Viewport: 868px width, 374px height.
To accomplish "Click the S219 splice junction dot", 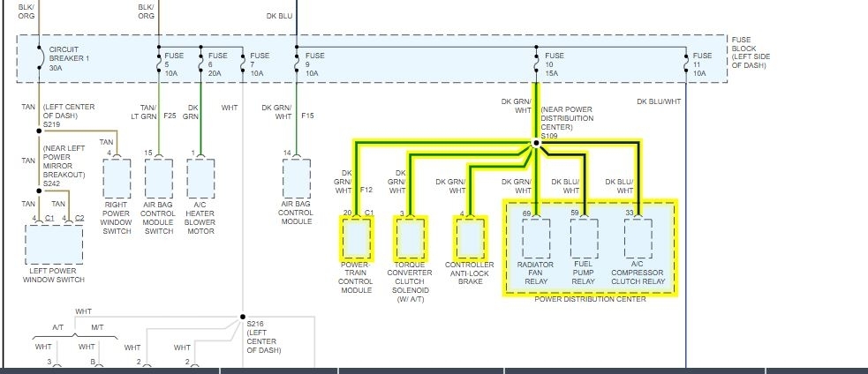I will click(39, 131).
